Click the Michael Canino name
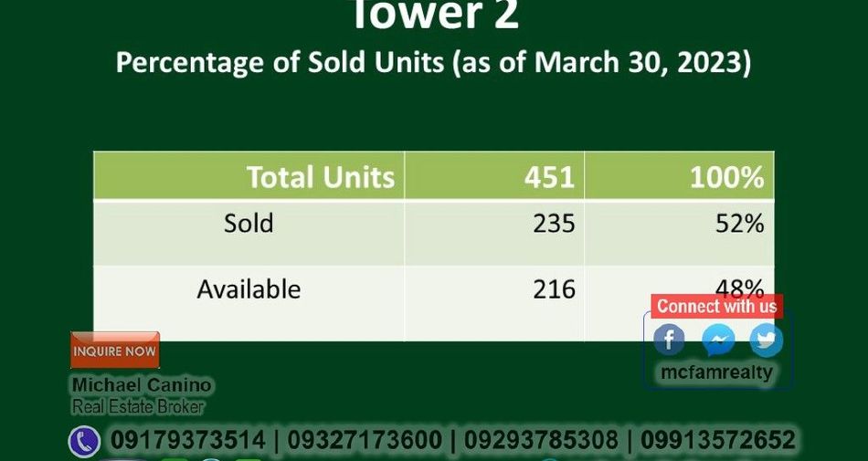Image resolution: width=868 pixels, height=461 pixels. [142, 384]
